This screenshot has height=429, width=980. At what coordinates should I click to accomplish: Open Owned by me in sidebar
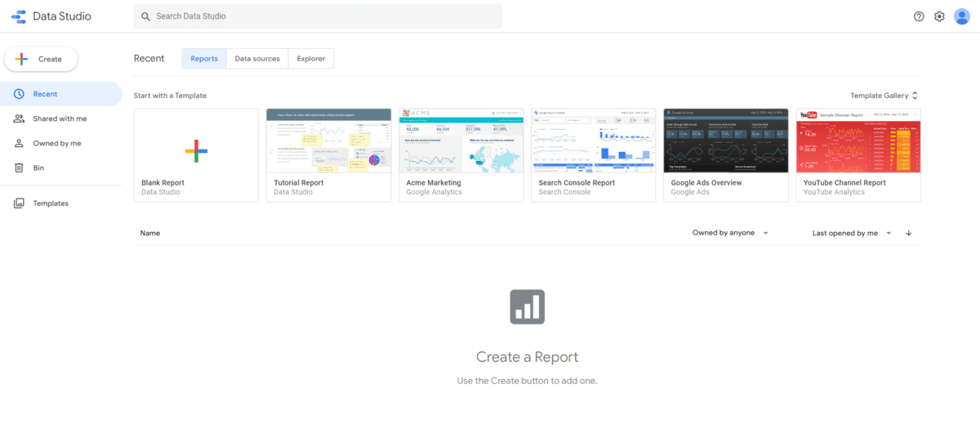pyautogui.click(x=60, y=143)
